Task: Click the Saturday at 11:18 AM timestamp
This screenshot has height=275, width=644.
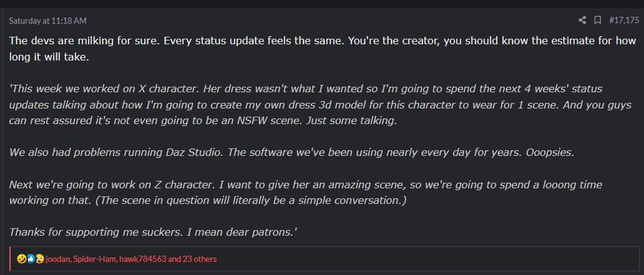Action: coord(47,21)
